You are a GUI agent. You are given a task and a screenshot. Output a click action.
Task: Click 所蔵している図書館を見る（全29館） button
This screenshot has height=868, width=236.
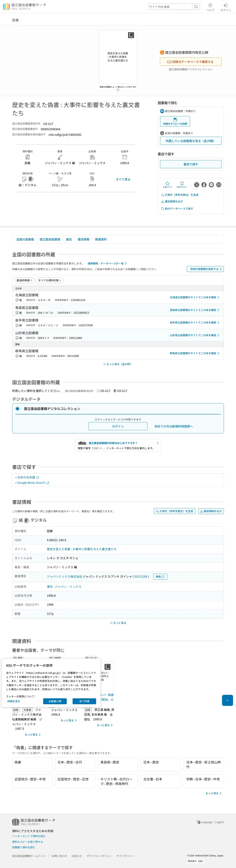pyautogui.click(x=191, y=141)
